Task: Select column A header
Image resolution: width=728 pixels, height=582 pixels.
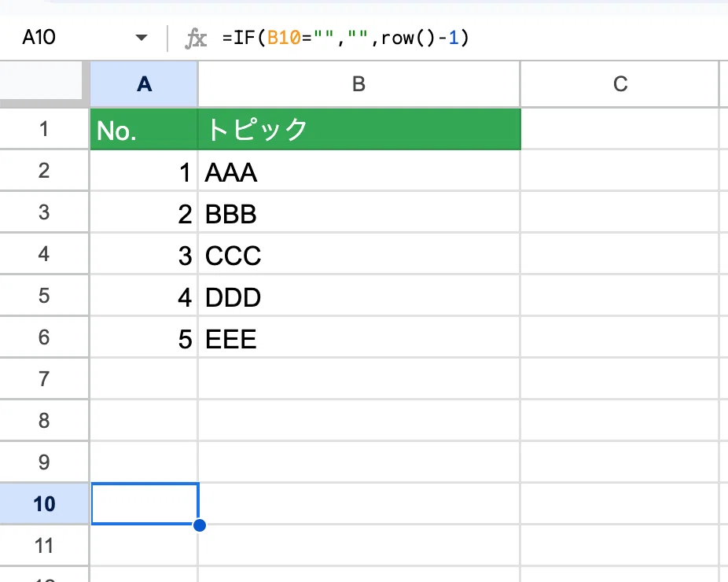Action: (x=144, y=84)
